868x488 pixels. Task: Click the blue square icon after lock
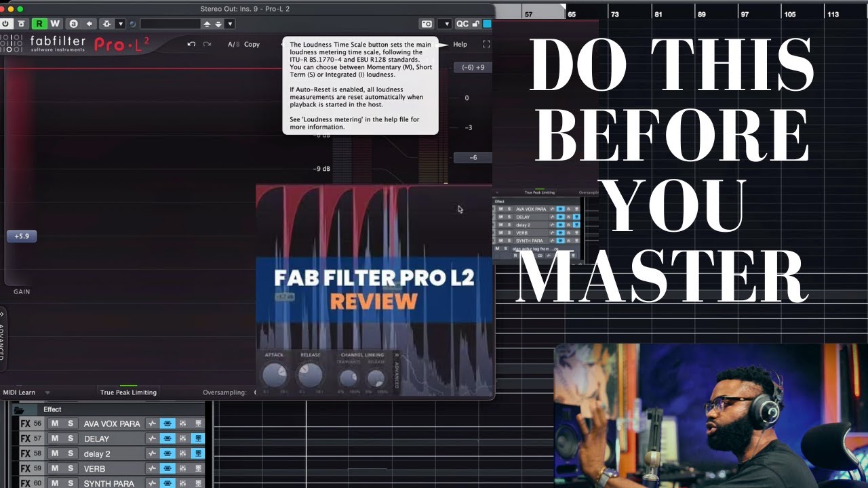point(487,24)
